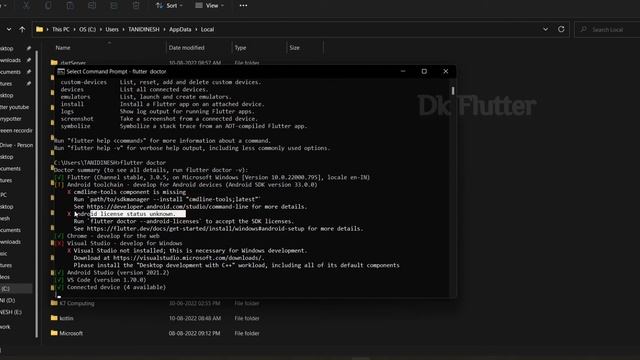Screen dimensions: 640x360
Task: Select TANIDINESH in the breadcrumb path
Action: click(144, 29)
